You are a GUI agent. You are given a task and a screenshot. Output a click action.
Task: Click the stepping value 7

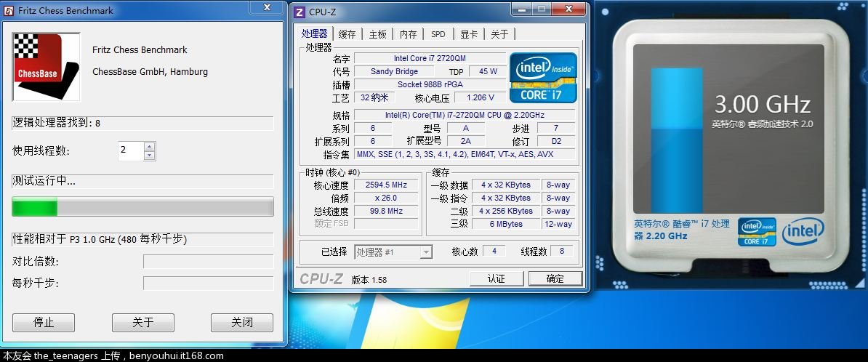tap(556, 128)
